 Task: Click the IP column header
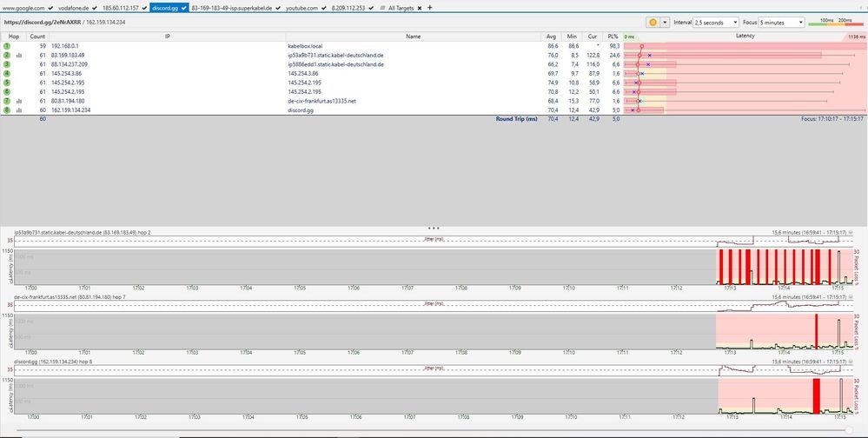point(167,36)
